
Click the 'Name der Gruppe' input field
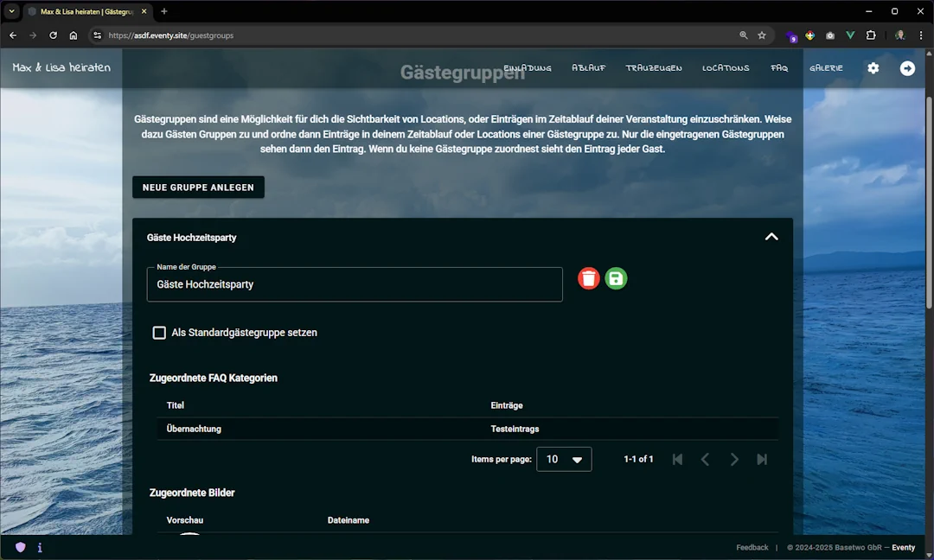tap(355, 284)
